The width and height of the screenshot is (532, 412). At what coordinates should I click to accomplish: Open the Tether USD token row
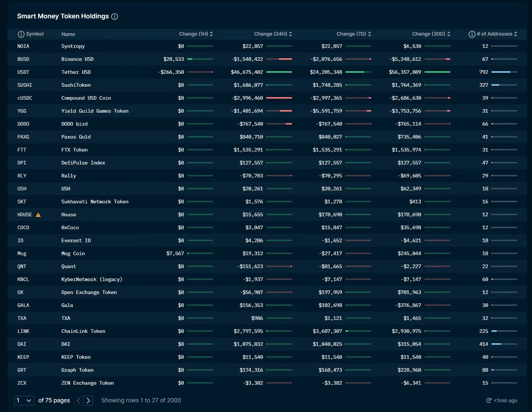(76, 72)
